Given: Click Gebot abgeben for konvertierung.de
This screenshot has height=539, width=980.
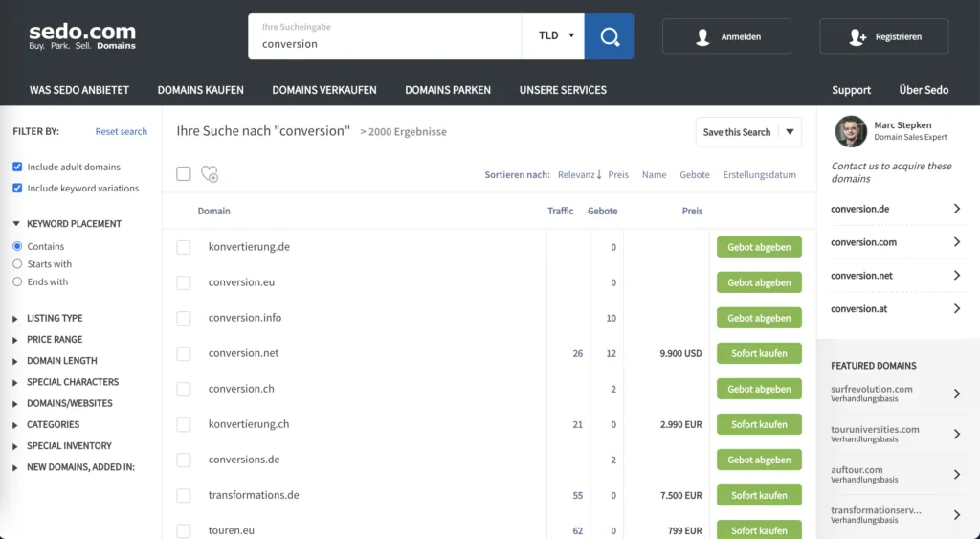Looking at the screenshot, I should [759, 247].
